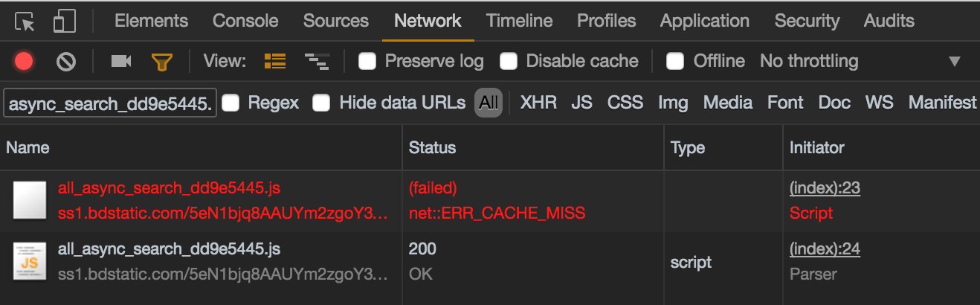This screenshot has width=980, height=305.
Task: Tick the Offline checkbox
Action: point(675,61)
